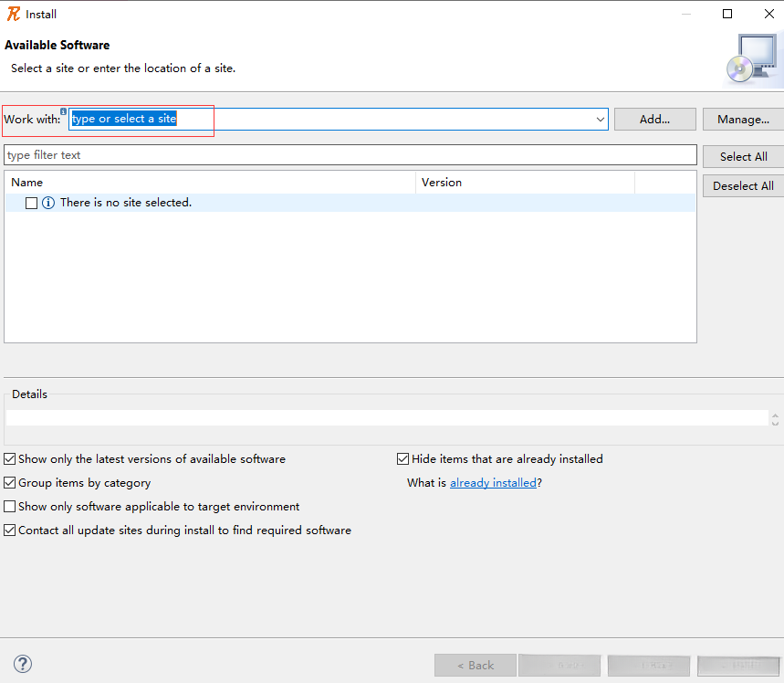784x683 pixels.
Task: Enable Show only software applicable to target environment
Action: (10, 507)
